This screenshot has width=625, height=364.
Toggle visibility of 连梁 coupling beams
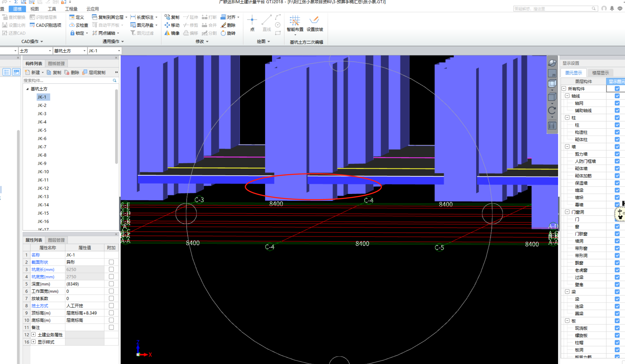pos(617,306)
